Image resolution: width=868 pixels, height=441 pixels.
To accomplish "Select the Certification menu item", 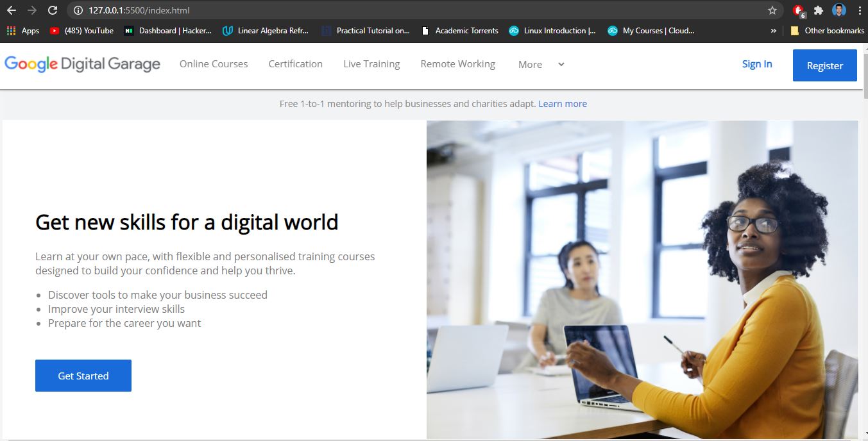I will click(x=295, y=64).
